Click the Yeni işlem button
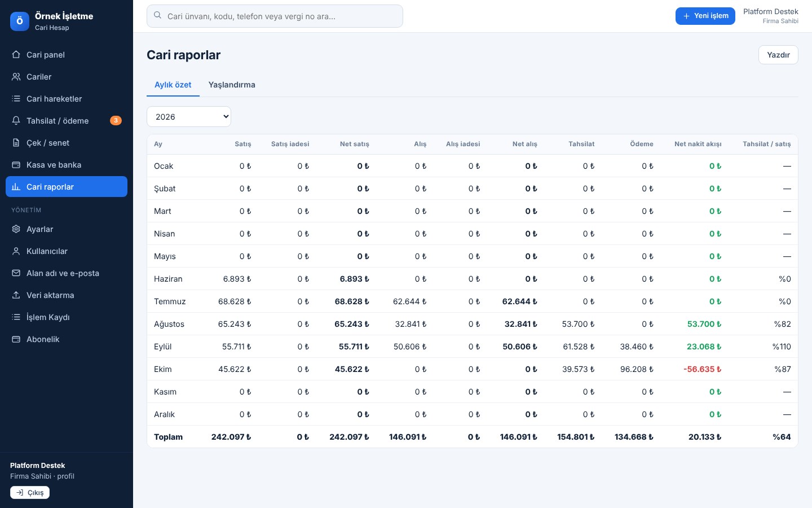The height and width of the screenshot is (508, 812). [x=705, y=16]
